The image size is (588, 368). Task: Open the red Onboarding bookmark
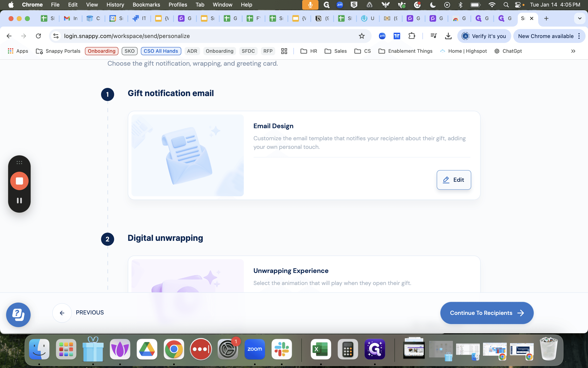101,51
